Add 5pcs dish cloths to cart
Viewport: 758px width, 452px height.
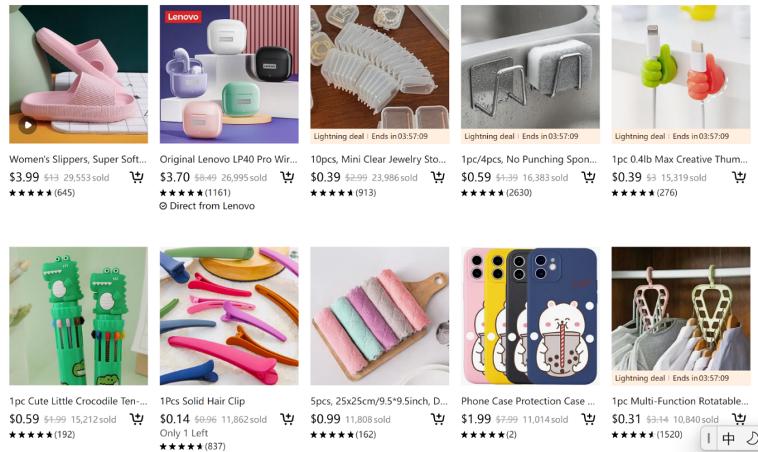438,419
